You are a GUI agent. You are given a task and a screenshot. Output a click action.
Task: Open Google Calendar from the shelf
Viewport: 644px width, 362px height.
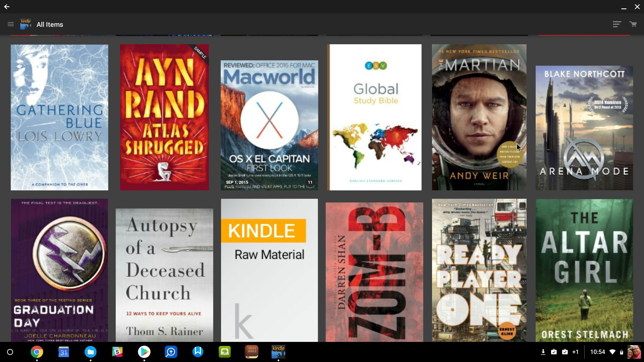point(64,352)
